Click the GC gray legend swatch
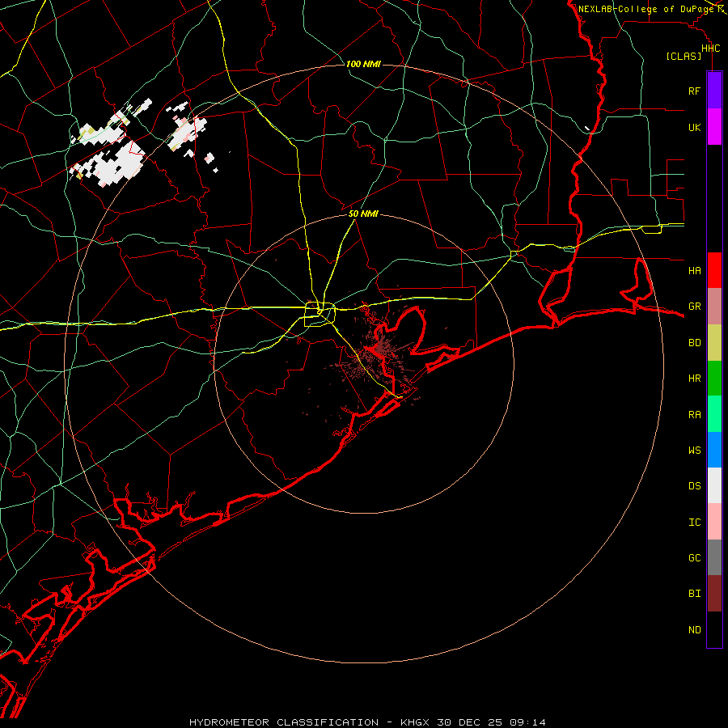 coord(714,557)
